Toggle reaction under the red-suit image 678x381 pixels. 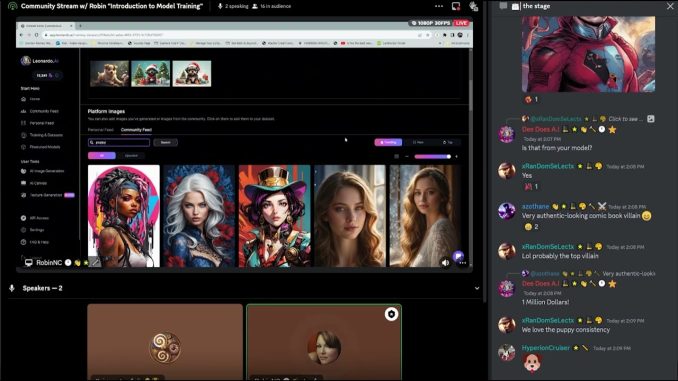(531, 99)
